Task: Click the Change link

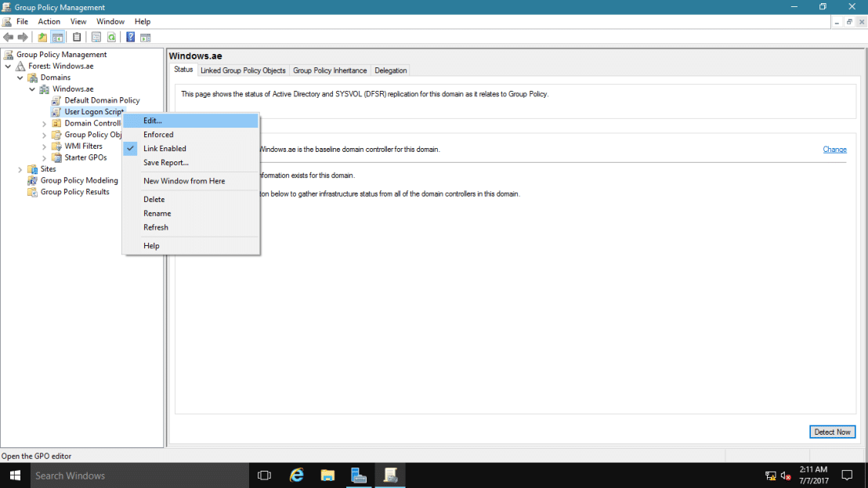Action: [x=834, y=150]
